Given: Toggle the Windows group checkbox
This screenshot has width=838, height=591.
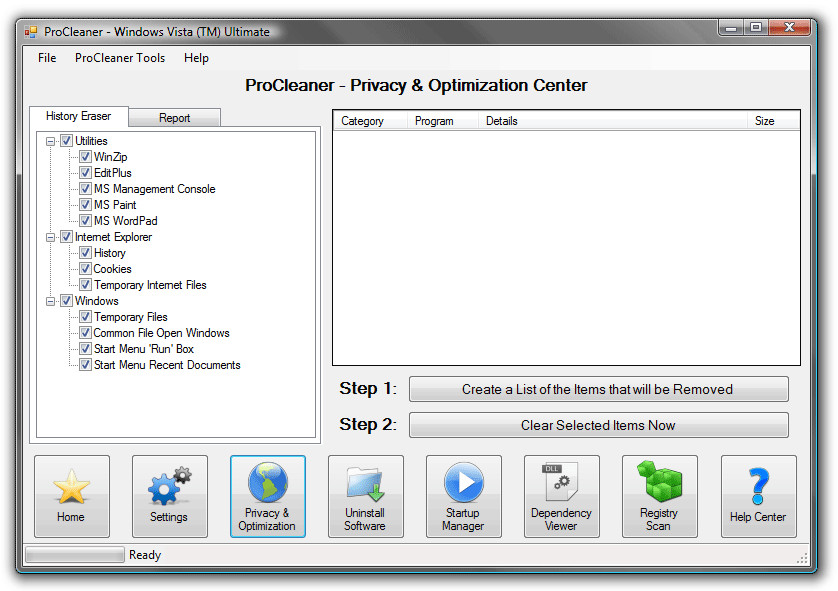Looking at the screenshot, I should [66, 301].
